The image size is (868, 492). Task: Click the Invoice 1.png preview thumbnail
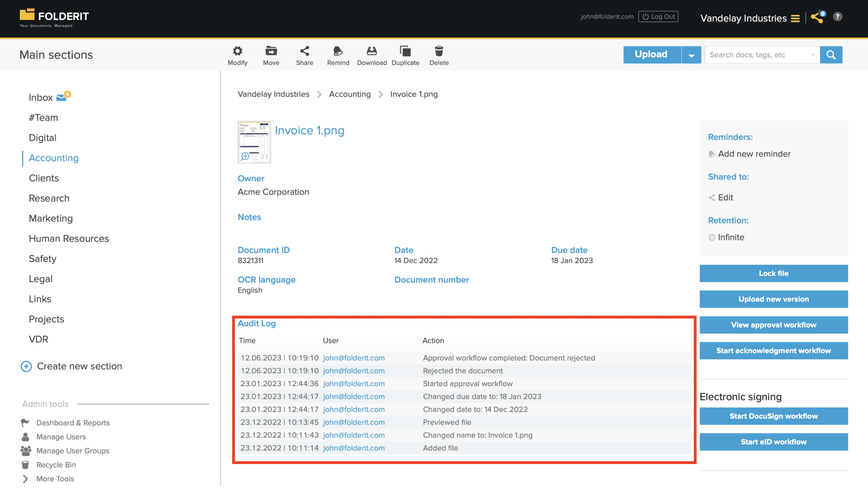254,142
